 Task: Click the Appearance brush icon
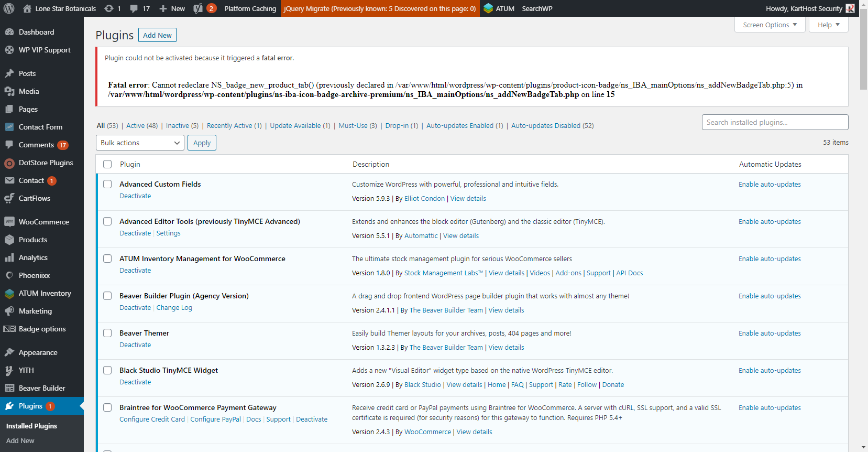click(x=9, y=352)
